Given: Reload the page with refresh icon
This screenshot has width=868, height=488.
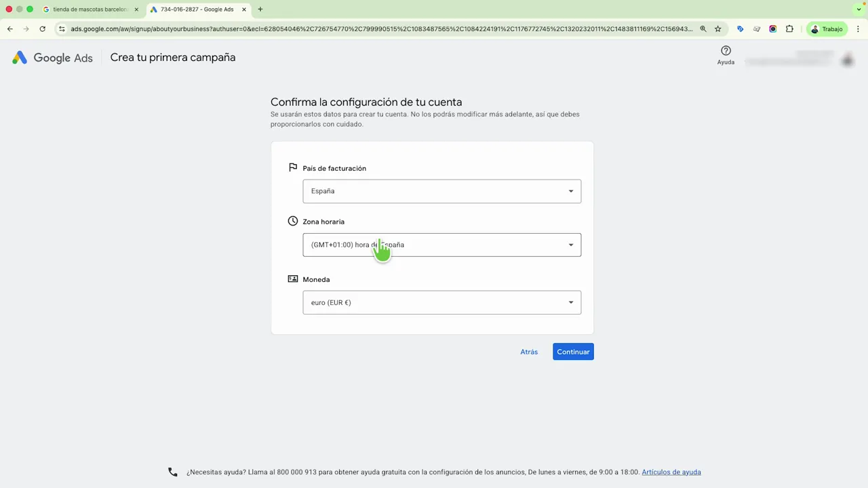Looking at the screenshot, I should click(x=42, y=29).
